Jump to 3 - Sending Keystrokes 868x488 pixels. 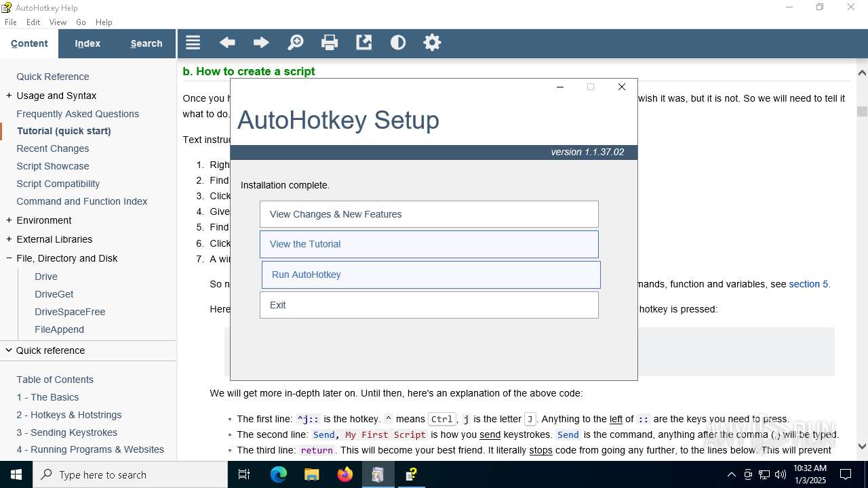tap(67, 432)
